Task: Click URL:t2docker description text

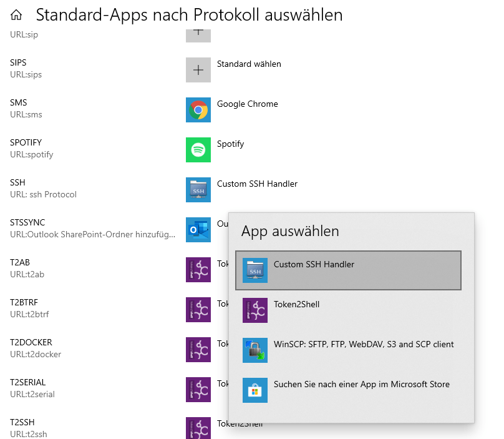Action: tap(36, 354)
